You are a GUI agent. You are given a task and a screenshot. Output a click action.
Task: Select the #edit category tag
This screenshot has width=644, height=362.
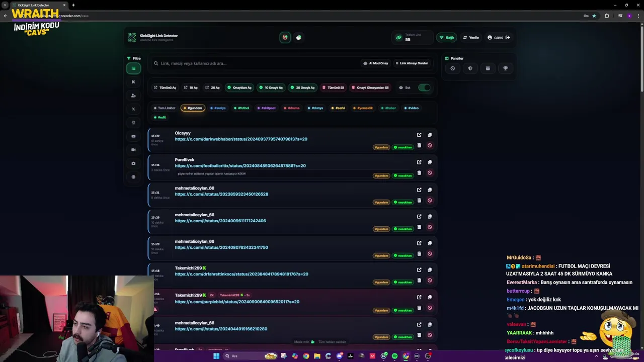(x=160, y=118)
